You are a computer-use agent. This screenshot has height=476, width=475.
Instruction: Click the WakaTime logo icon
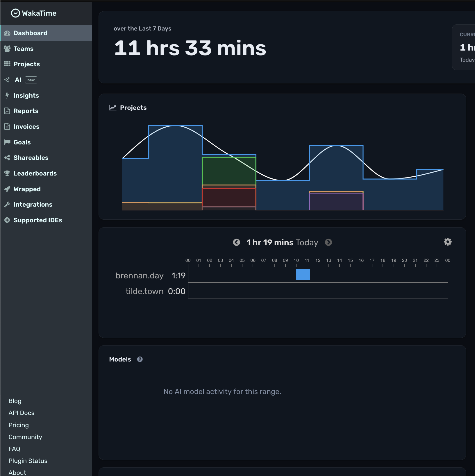15,13
